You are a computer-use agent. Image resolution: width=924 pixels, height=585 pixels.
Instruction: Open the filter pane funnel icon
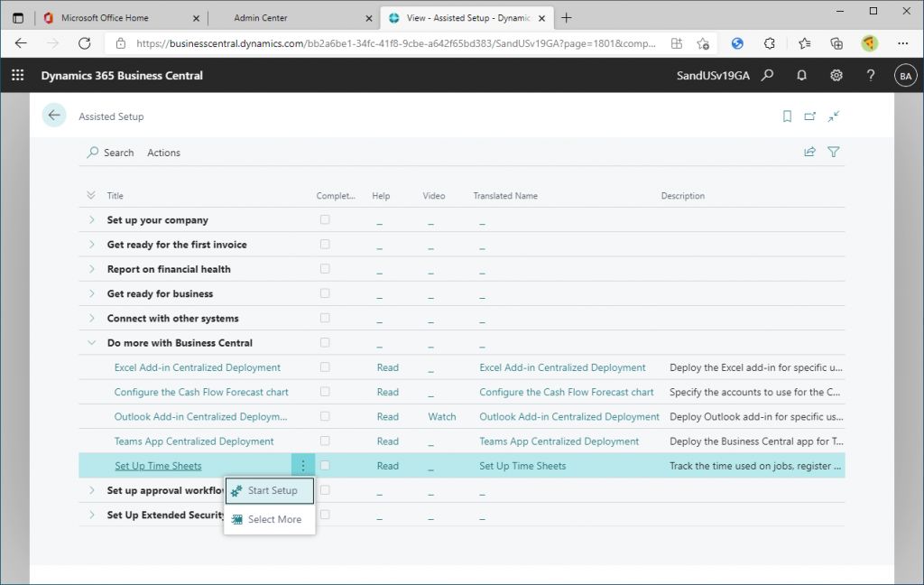coord(833,153)
